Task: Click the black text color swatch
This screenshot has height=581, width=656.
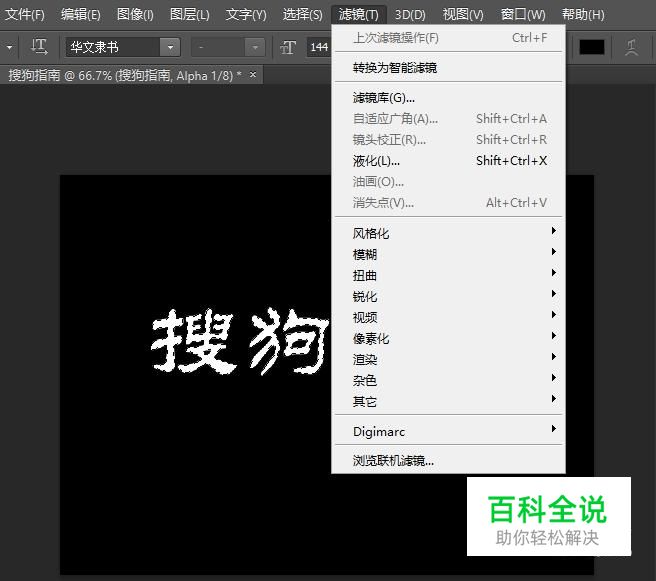Action: pyautogui.click(x=591, y=47)
